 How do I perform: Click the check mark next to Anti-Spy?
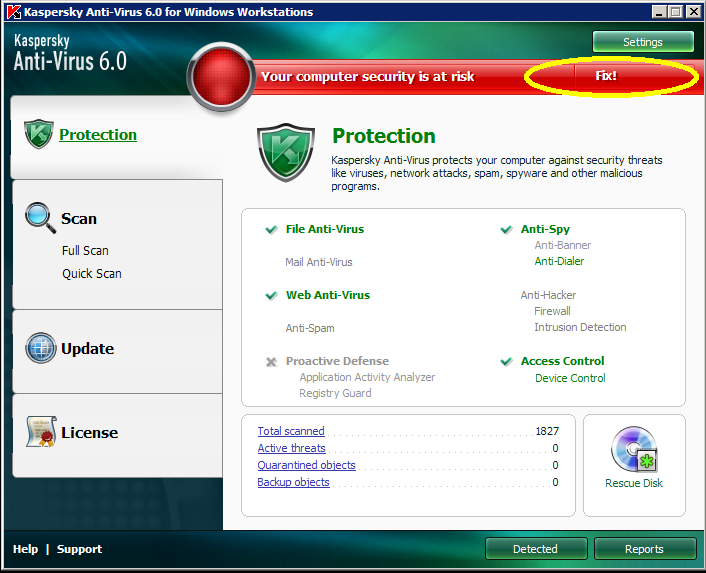506,230
